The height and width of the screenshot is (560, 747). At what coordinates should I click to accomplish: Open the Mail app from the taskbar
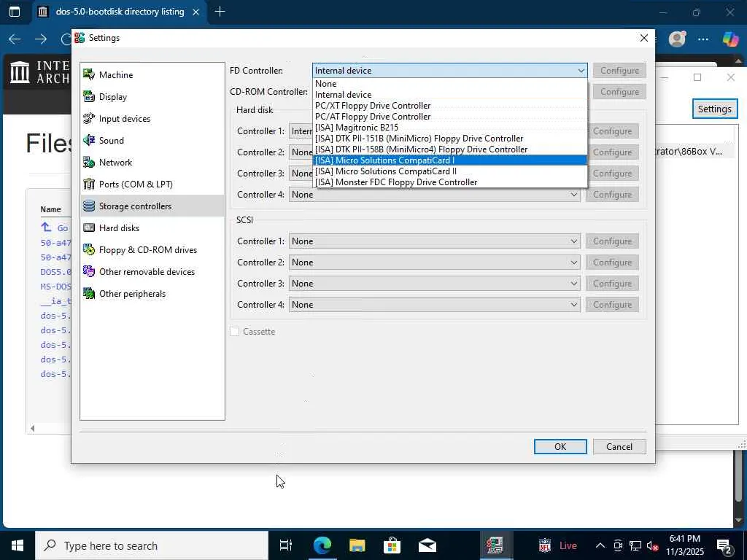pos(427,545)
